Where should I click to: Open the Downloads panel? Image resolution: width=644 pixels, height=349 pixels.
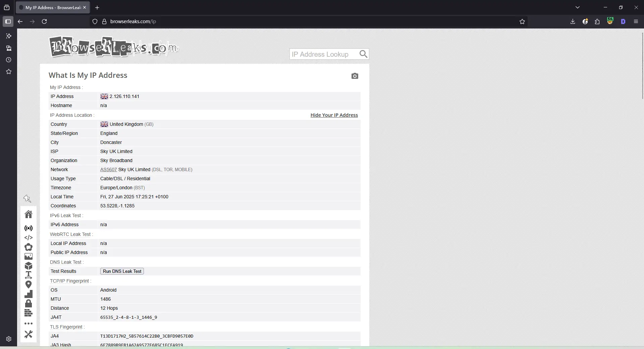point(573,21)
